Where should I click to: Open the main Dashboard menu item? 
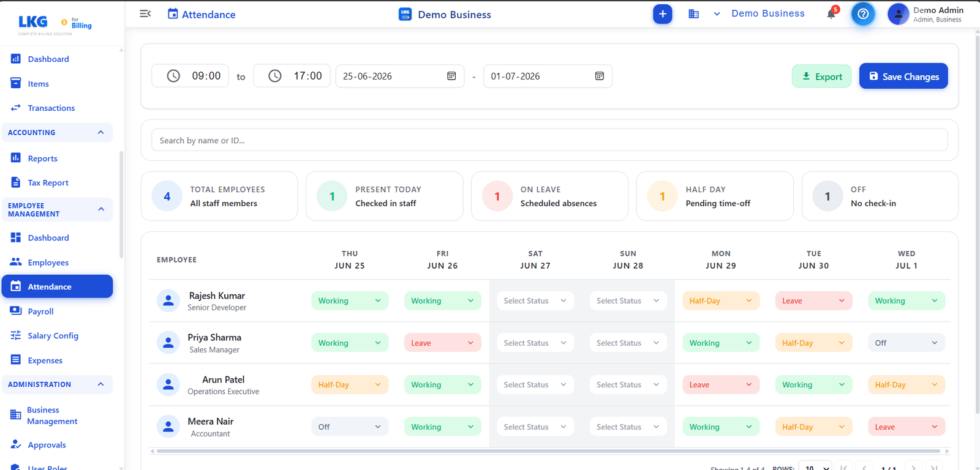click(48, 59)
